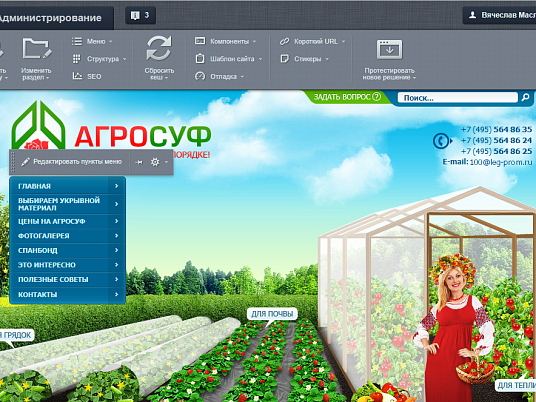Screen dimensions: 536x402
Task: Expand the Отладка dropdown arrow
Action: [242, 77]
